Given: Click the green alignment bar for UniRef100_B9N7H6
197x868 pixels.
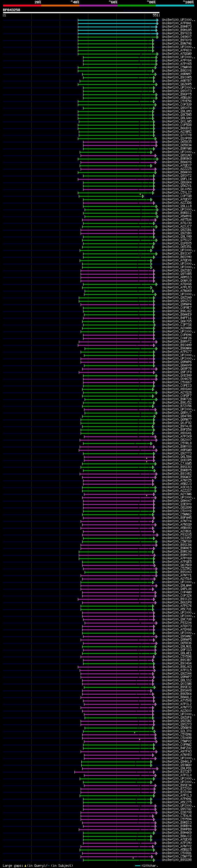Looking at the screenshot, I should (116, 43).
